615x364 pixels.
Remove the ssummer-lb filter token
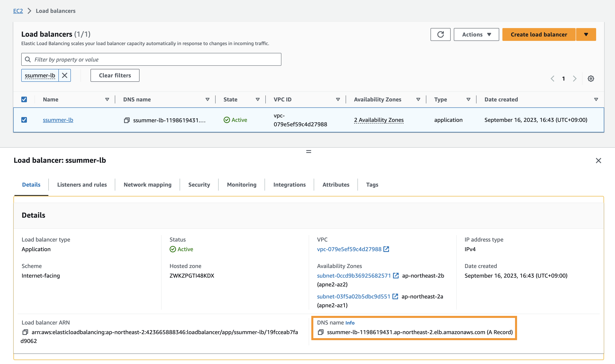[x=65, y=75]
